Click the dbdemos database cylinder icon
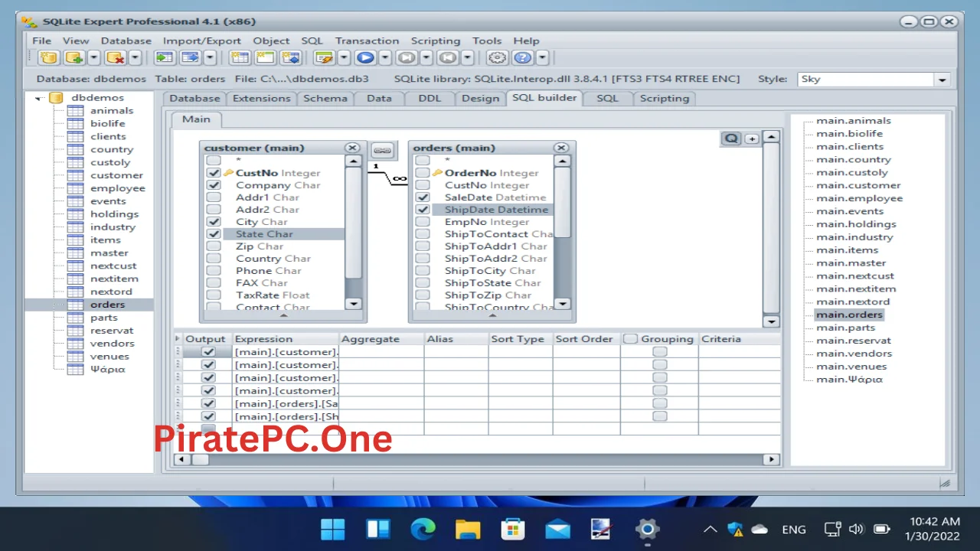 (56, 97)
